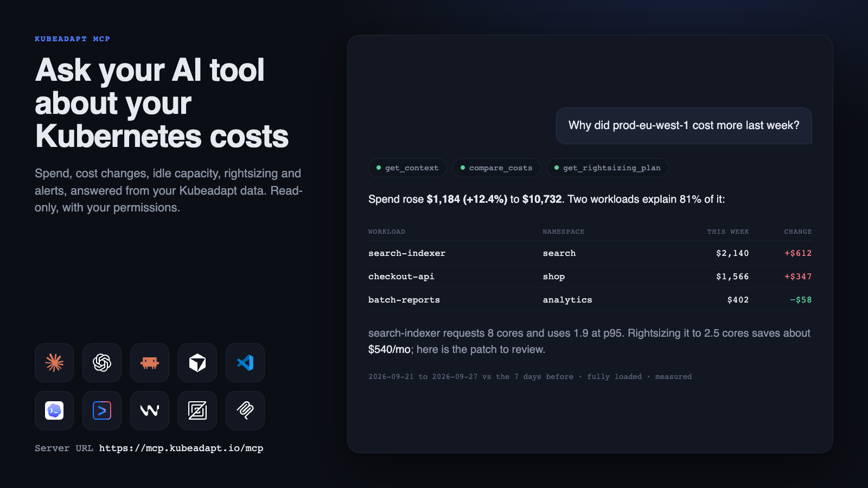This screenshot has width=868, height=488.
Task: Click the 'Spend rose $1,184' summary line
Action: point(546,200)
